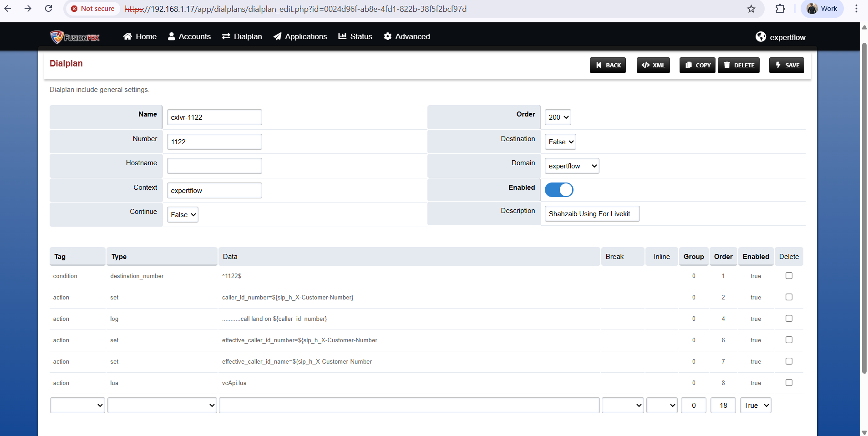Click the Description text field

click(x=592, y=214)
